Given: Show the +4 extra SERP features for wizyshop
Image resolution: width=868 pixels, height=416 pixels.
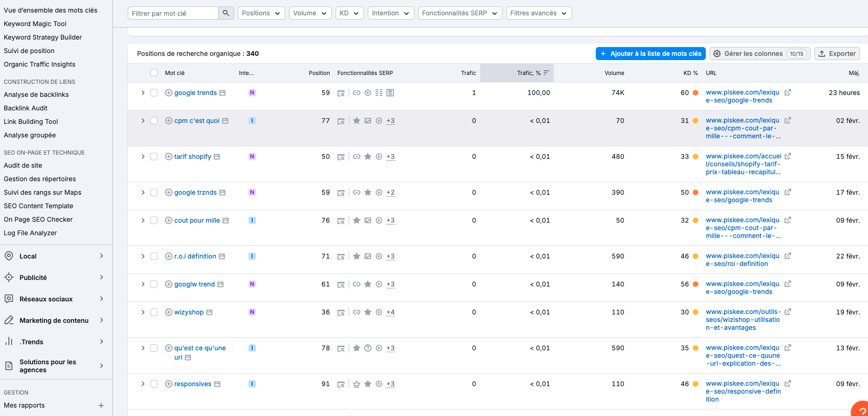Looking at the screenshot, I should click(x=391, y=313).
